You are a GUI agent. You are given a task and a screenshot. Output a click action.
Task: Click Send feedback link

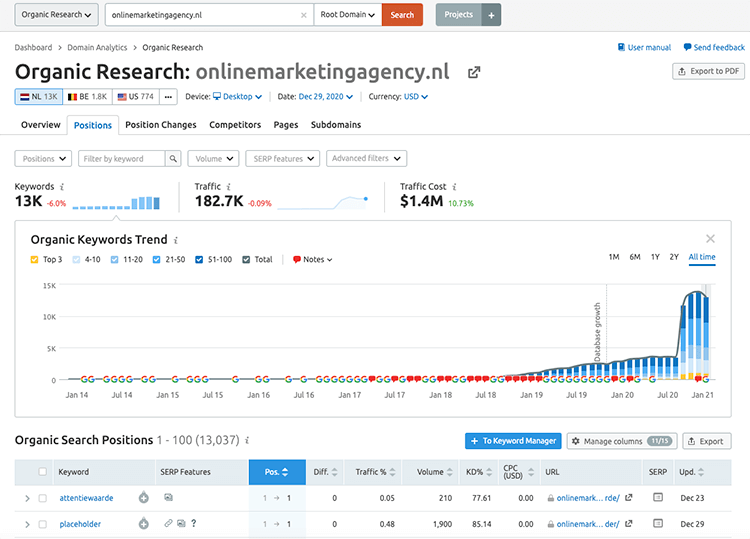click(x=714, y=47)
